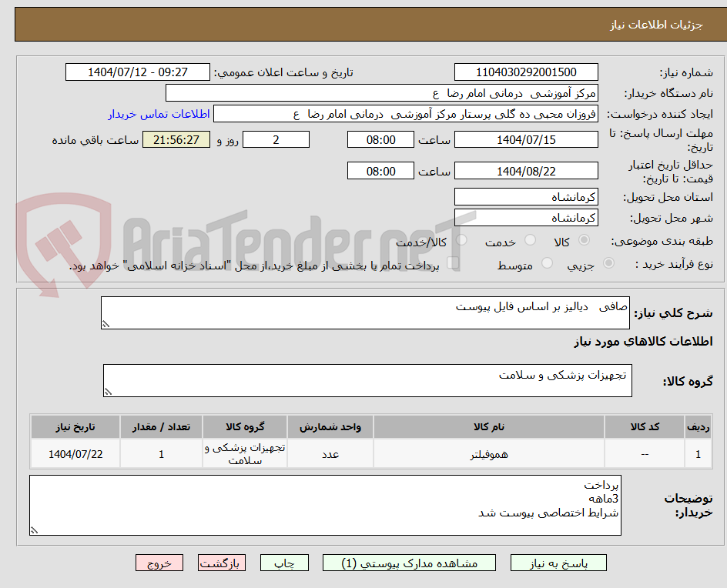Click the چاپ button to print
727x588 pixels.
tap(284, 563)
